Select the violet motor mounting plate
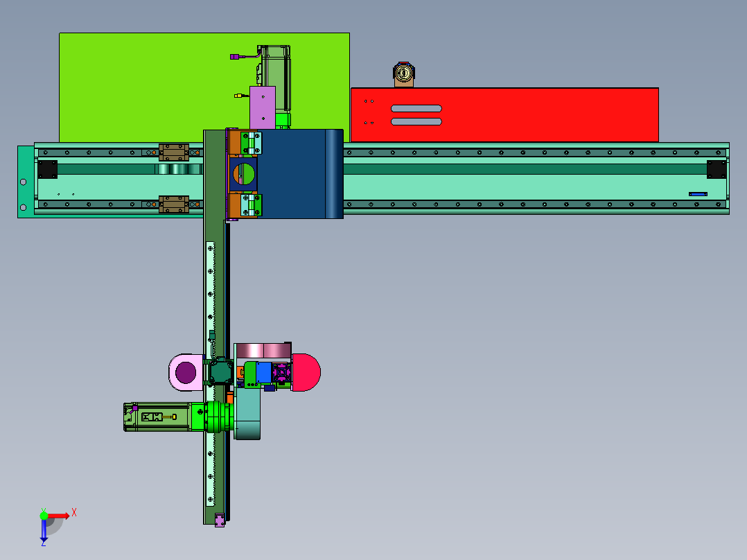The image size is (747, 560). 263,107
